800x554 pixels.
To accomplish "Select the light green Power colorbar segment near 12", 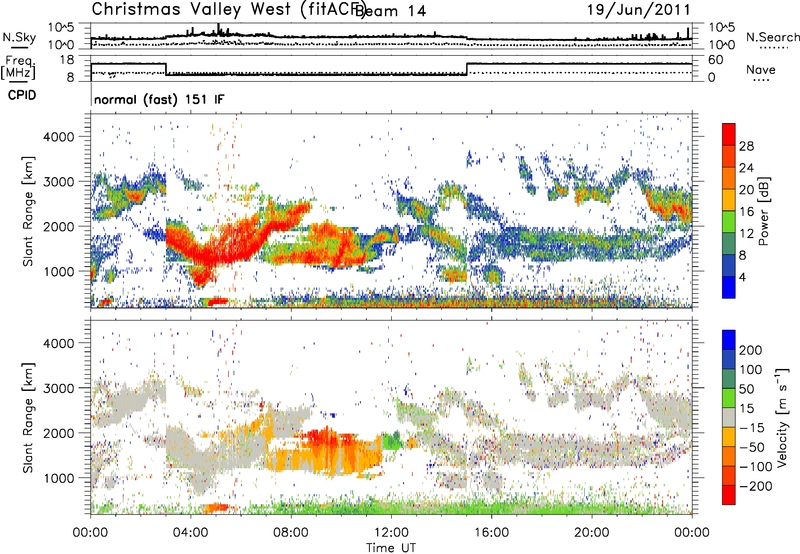I will tap(729, 221).
